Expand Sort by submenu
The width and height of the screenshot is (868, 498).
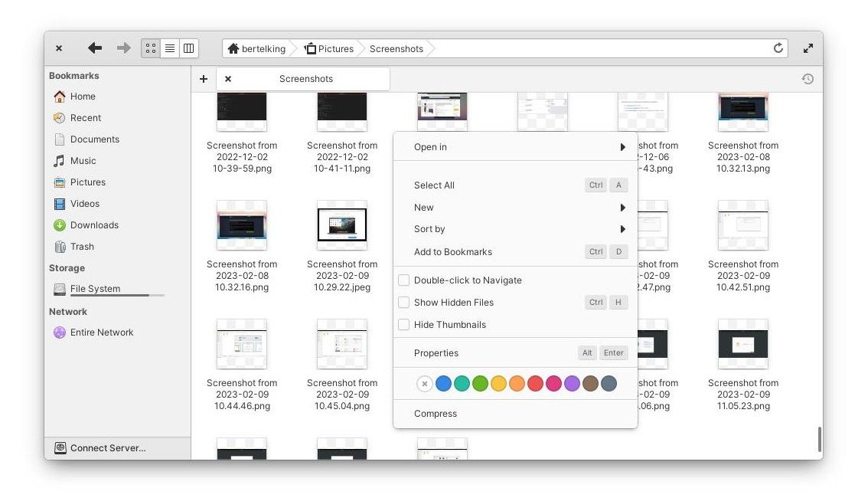[x=515, y=229]
